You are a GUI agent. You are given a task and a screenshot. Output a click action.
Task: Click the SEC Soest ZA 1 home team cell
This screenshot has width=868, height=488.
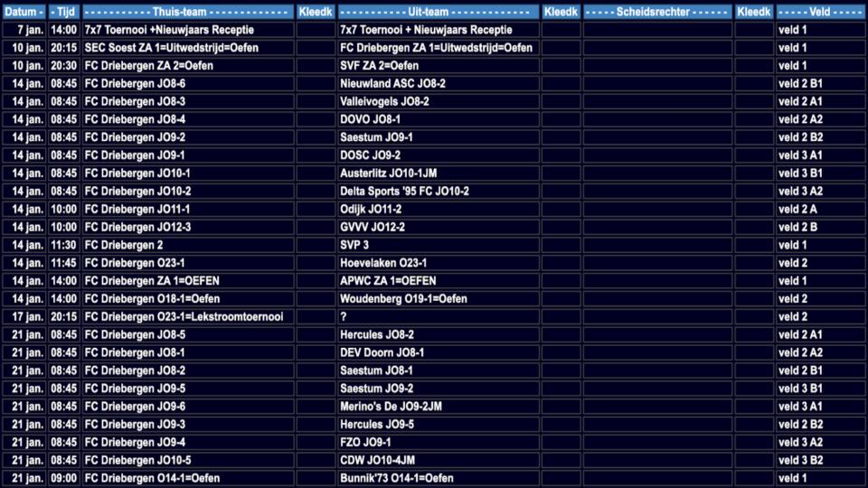click(187, 48)
